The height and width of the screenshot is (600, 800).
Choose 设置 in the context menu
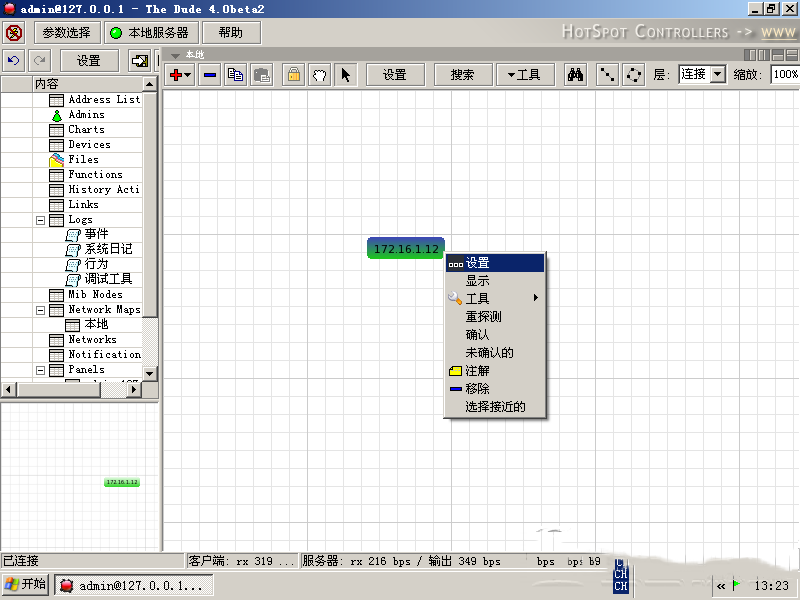[495, 263]
